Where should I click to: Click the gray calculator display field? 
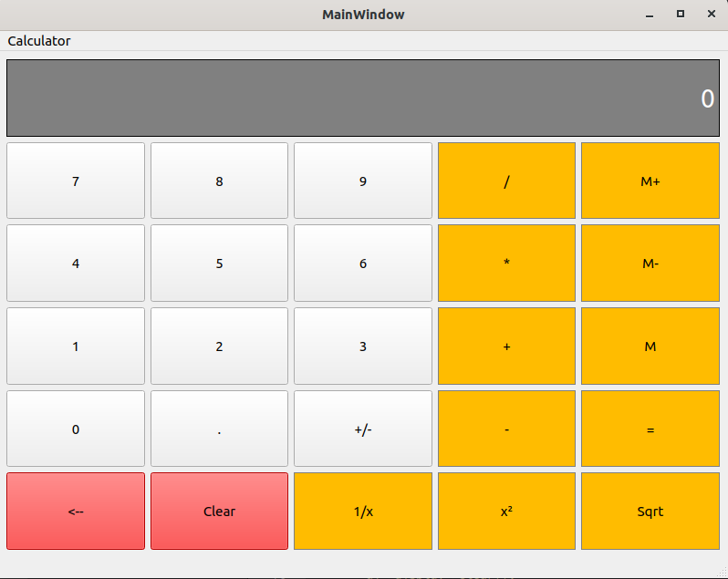363,98
